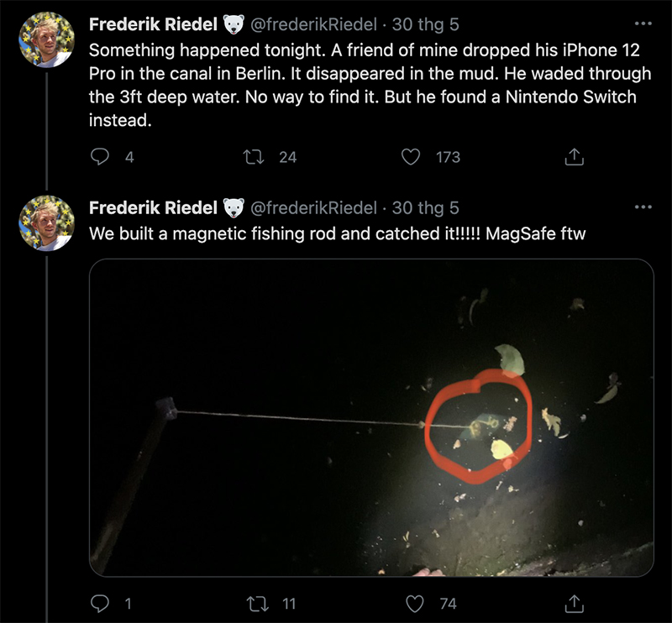Viewport: 672px width, 623px height.
Task: Reply to the magnetic fishing rod tweet
Action: coord(101,603)
